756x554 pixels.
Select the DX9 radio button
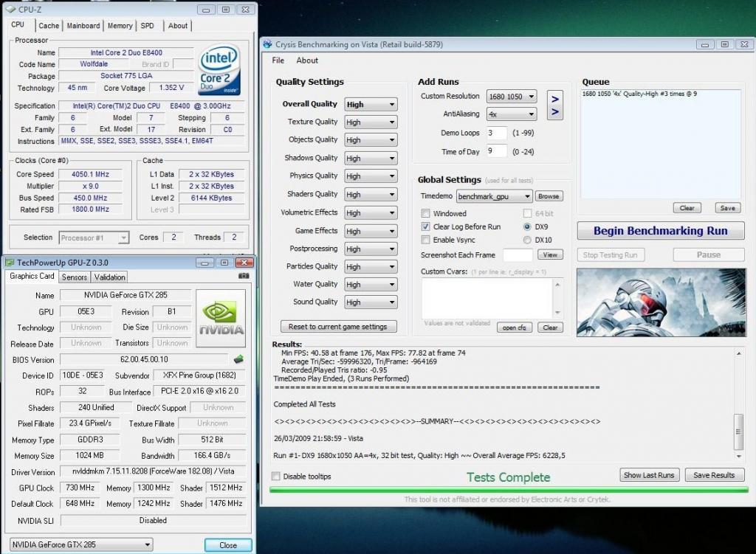click(x=527, y=226)
